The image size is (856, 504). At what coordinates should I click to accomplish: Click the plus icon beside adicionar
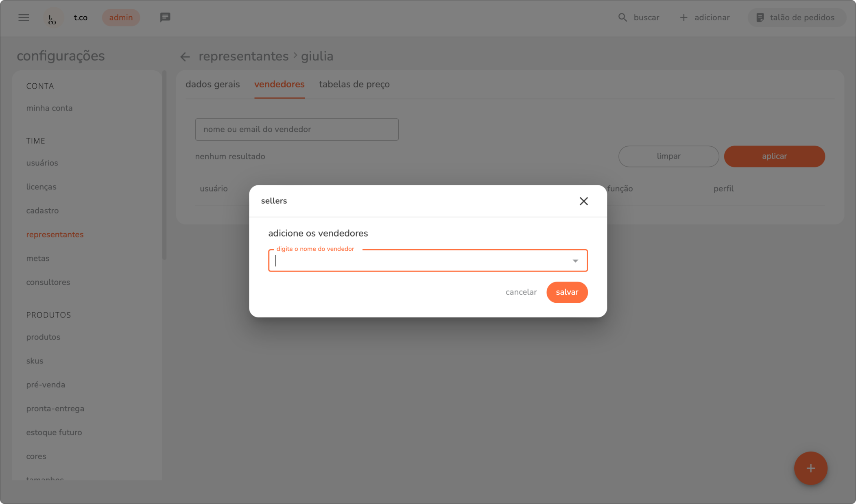point(683,17)
